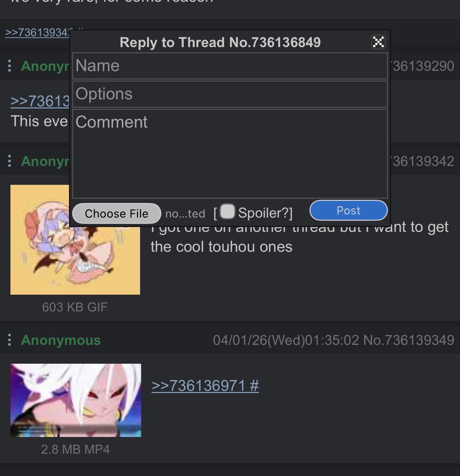Focus the Name input field
The image size is (460, 476).
click(230, 66)
